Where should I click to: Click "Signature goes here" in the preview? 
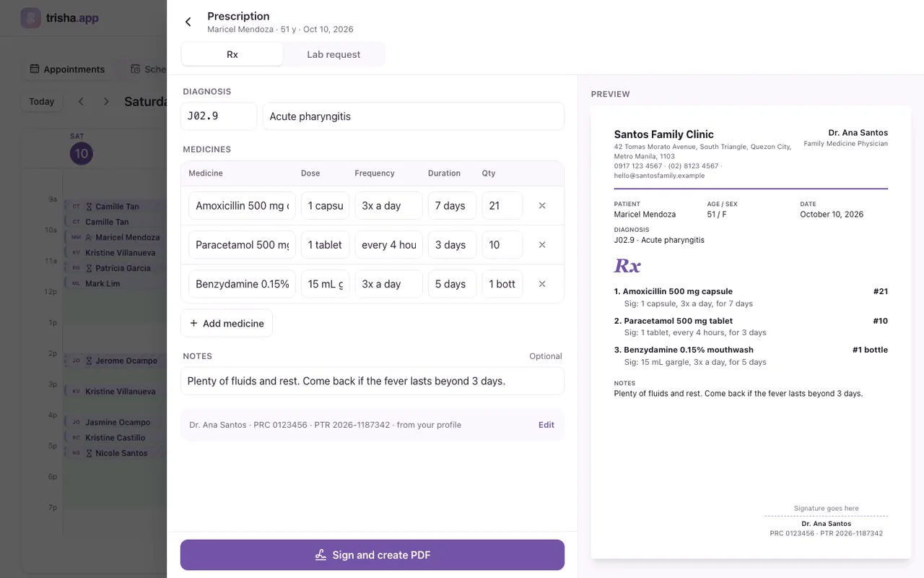tap(827, 509)
